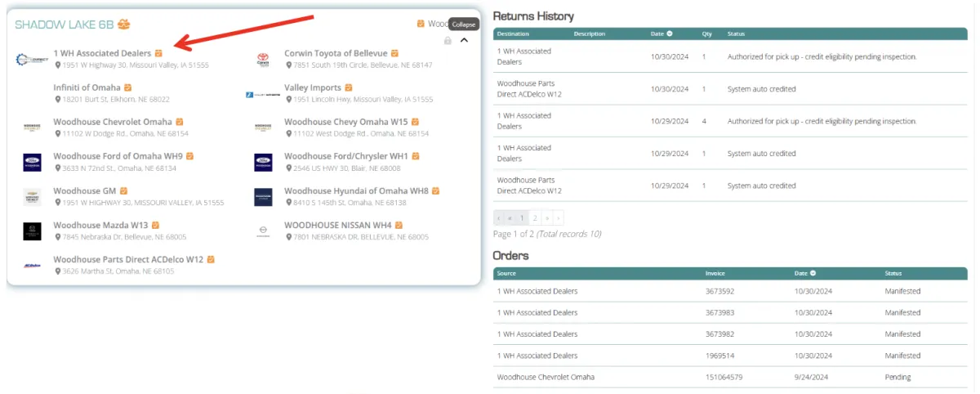This screenshot has width=980, height=394.
Task: Click SHADOW LAKE 6B title text
Action: 64,25
